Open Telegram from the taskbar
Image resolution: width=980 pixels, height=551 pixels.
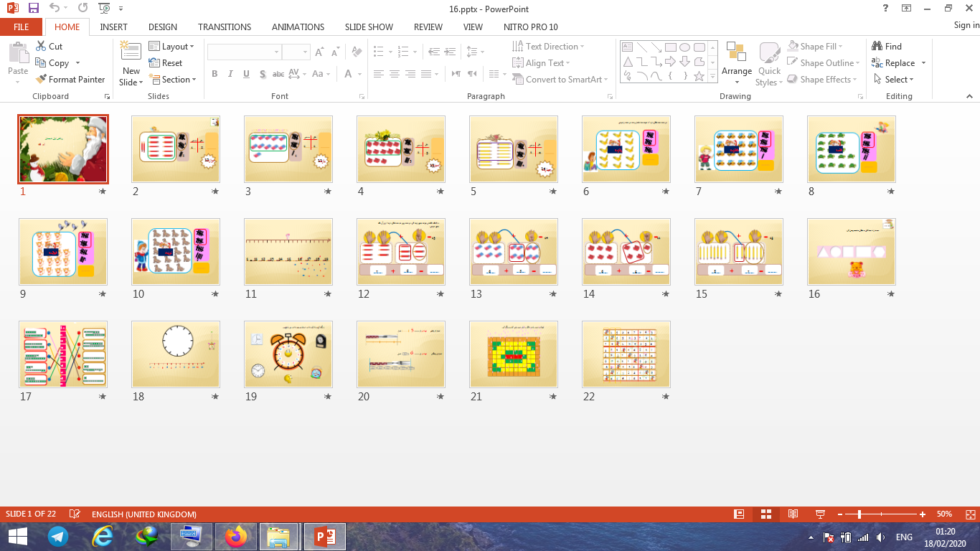pos(58,536)
